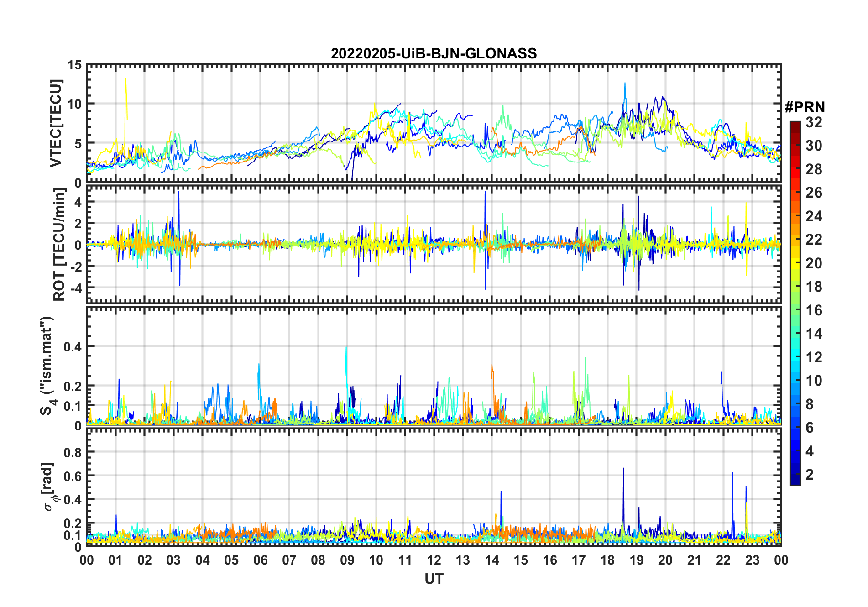The height and width of the screenshot is (607, 868).
Task: Select the "10" tick on the VTEC axis
Action: coord(74,104)
